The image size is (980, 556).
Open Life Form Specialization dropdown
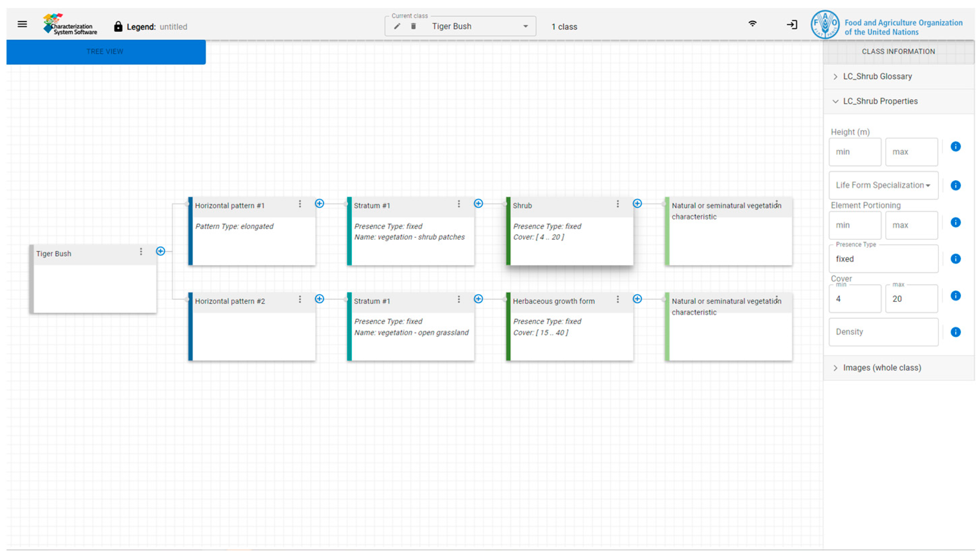[883, 185]
